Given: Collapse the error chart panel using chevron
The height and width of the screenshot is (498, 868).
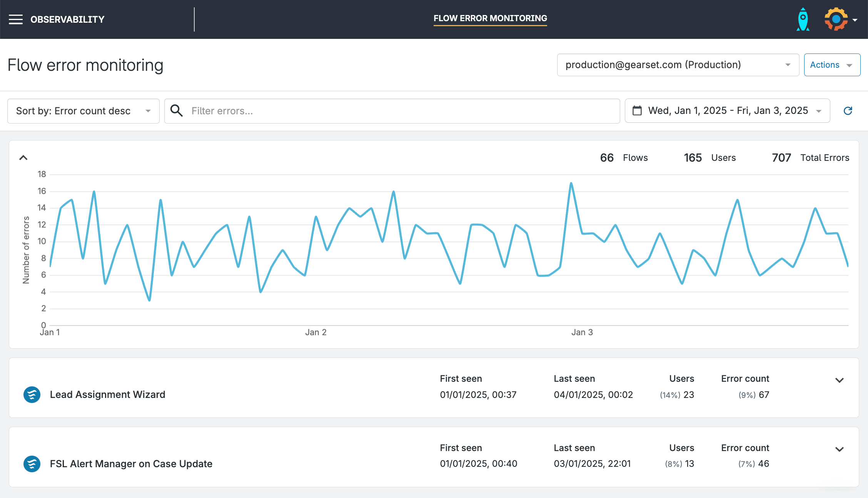Looking at the screenshot, I should click(23, 157).
